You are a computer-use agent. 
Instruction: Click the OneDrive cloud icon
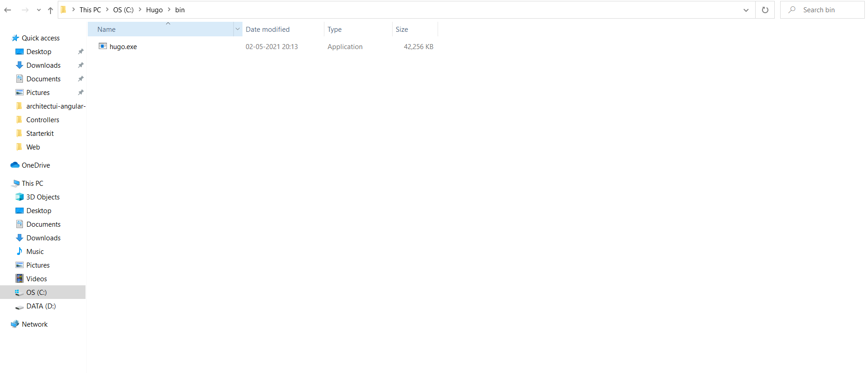pyautogui.click(x=15, y=165)
